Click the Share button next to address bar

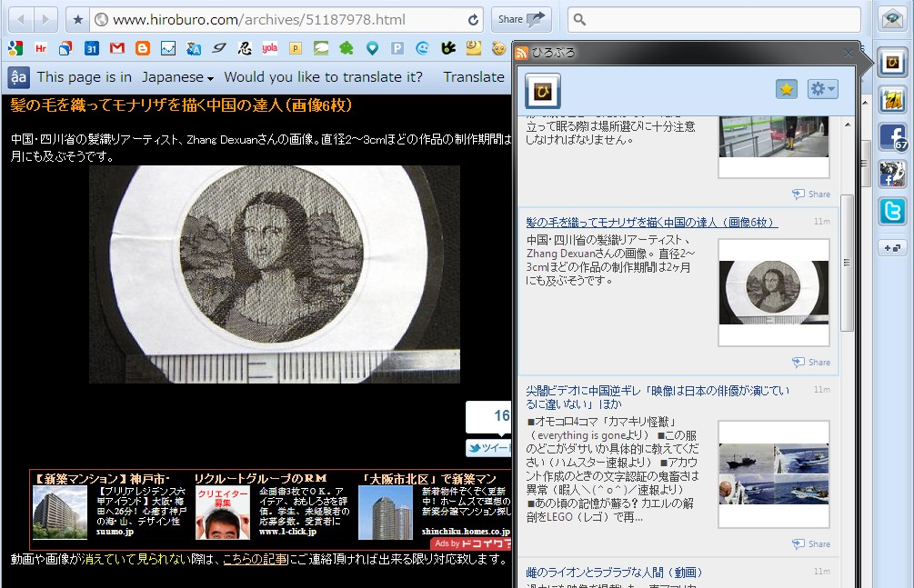coord(521,19)
